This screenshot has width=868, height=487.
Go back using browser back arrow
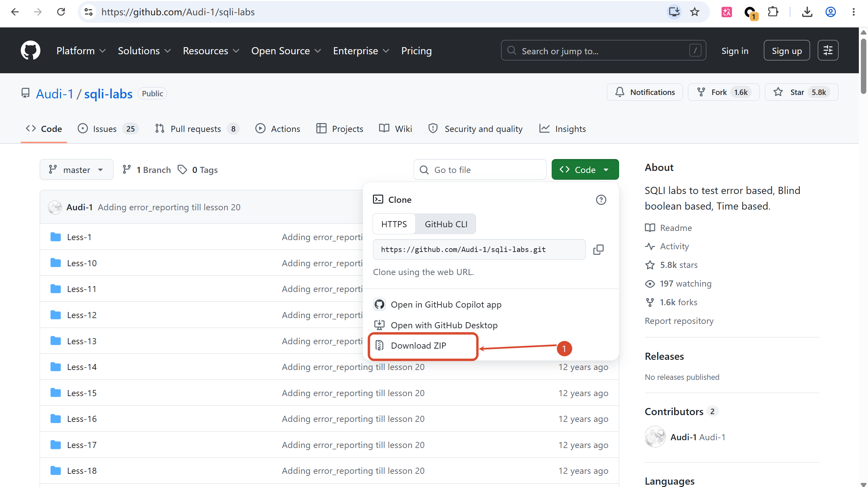(x=15, y=12)
